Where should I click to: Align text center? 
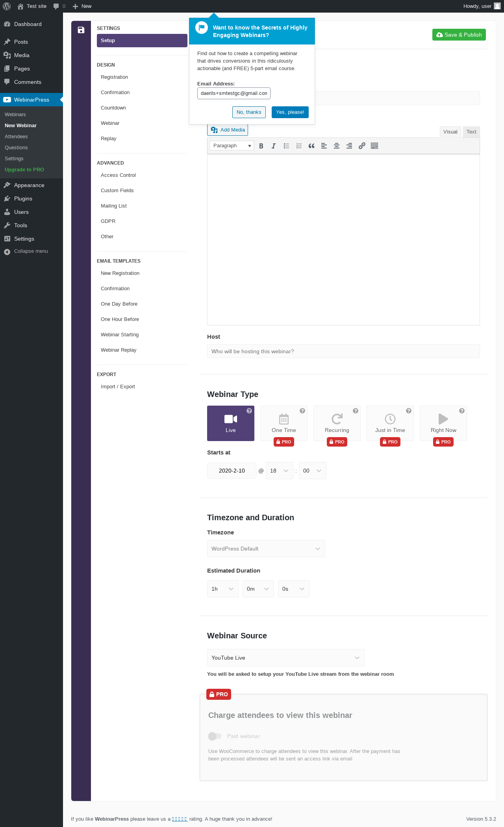click(337, 146)
